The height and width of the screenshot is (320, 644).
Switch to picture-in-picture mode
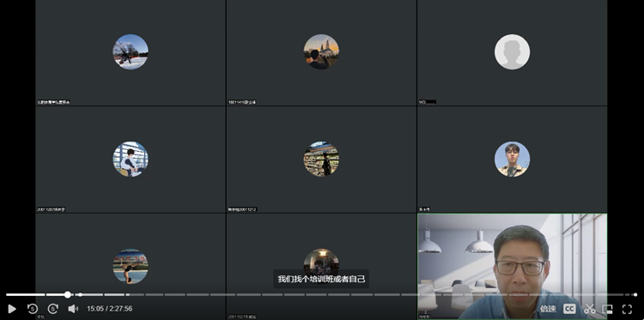pos(607,309)
